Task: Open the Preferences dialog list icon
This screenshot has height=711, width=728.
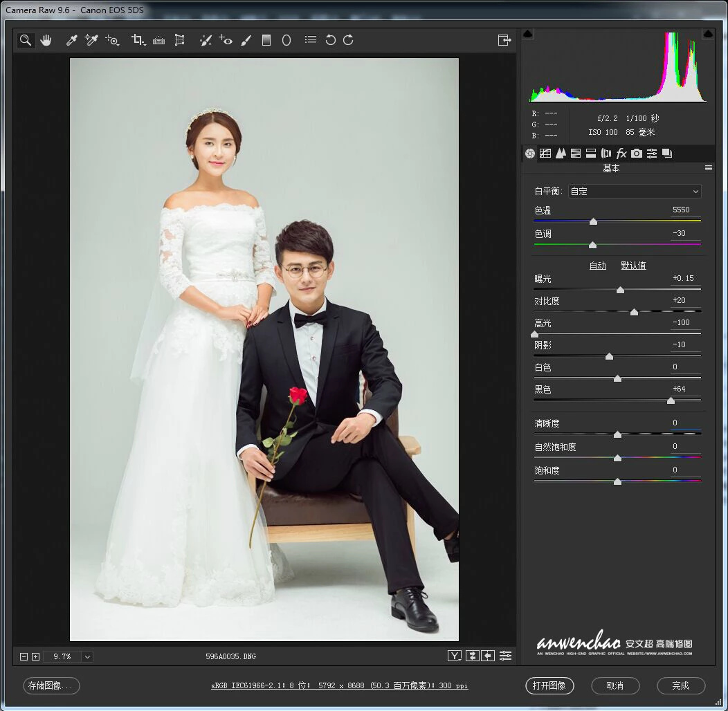Action: [311, 40]
